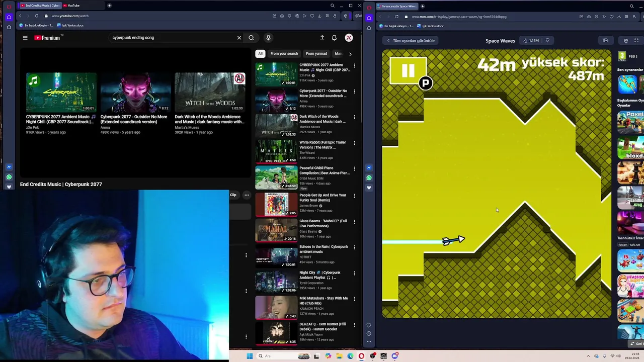This screenshot has height=362, width=644.
Task: Click 'Tüm oyunları görüntüle' back button
Action: click(411, 41)
